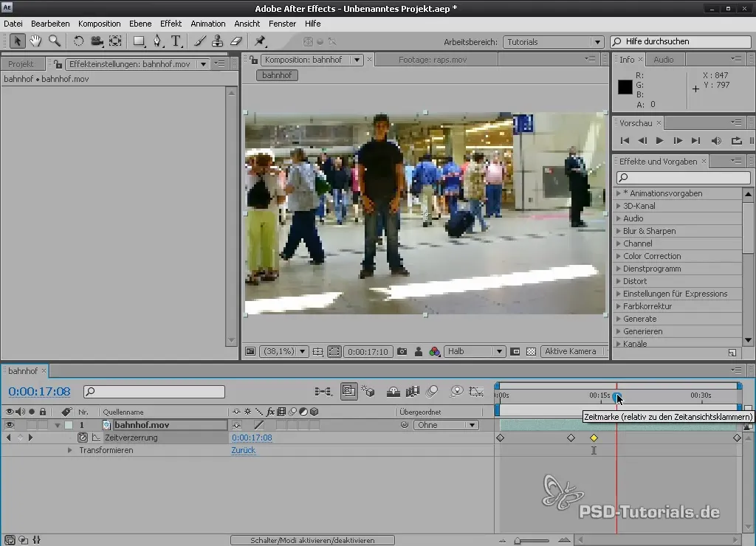756x546 pixels.
Task: Click the Schalter/Modi aktivieren/deaktivieren button
Action: (312, 540)
